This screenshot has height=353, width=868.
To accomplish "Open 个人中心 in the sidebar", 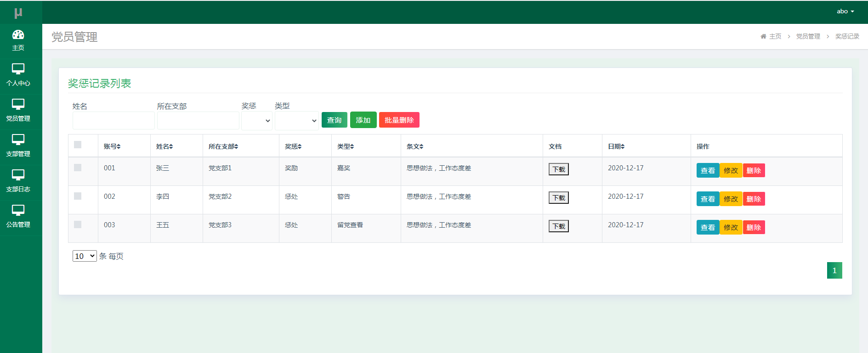I will click(18, 76).
